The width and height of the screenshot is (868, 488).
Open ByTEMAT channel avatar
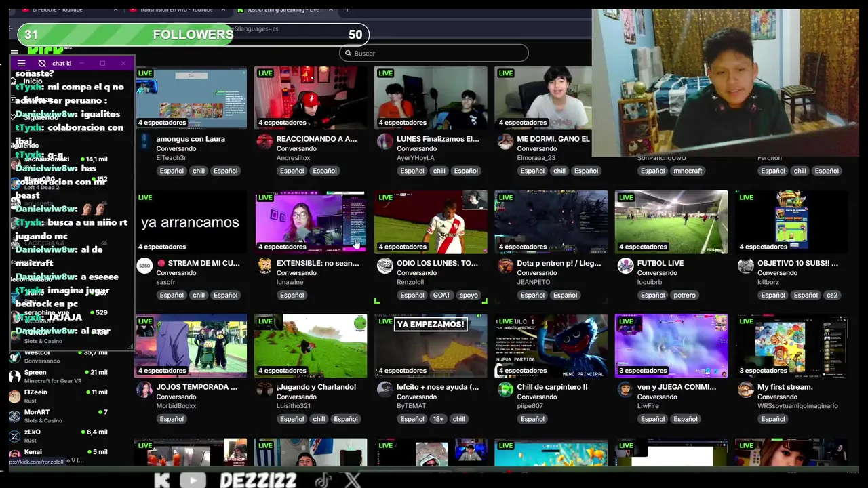(384, 390)
